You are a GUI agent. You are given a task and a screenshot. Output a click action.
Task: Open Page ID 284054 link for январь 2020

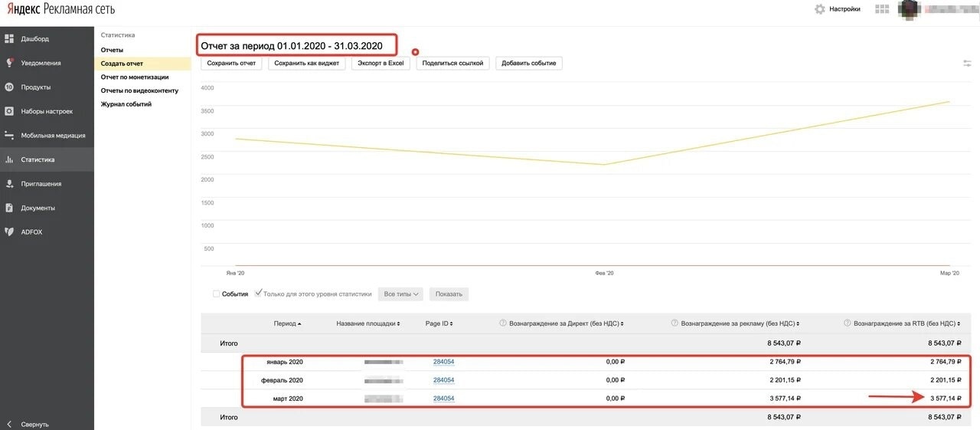[443, 361]
